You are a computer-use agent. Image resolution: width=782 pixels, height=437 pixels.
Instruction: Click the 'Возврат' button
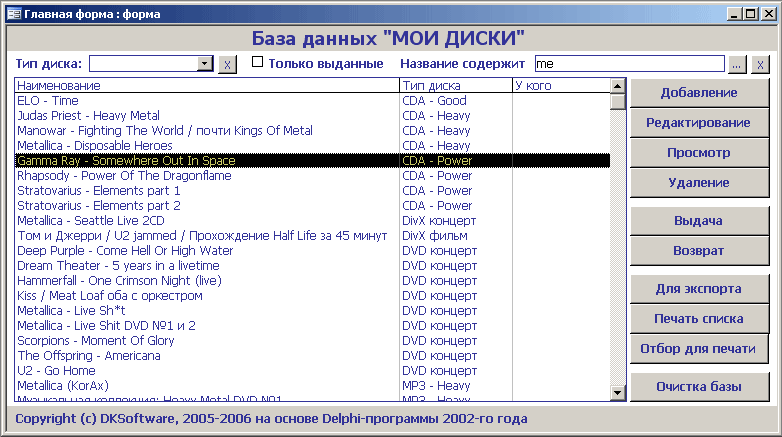tap(700, 250)
